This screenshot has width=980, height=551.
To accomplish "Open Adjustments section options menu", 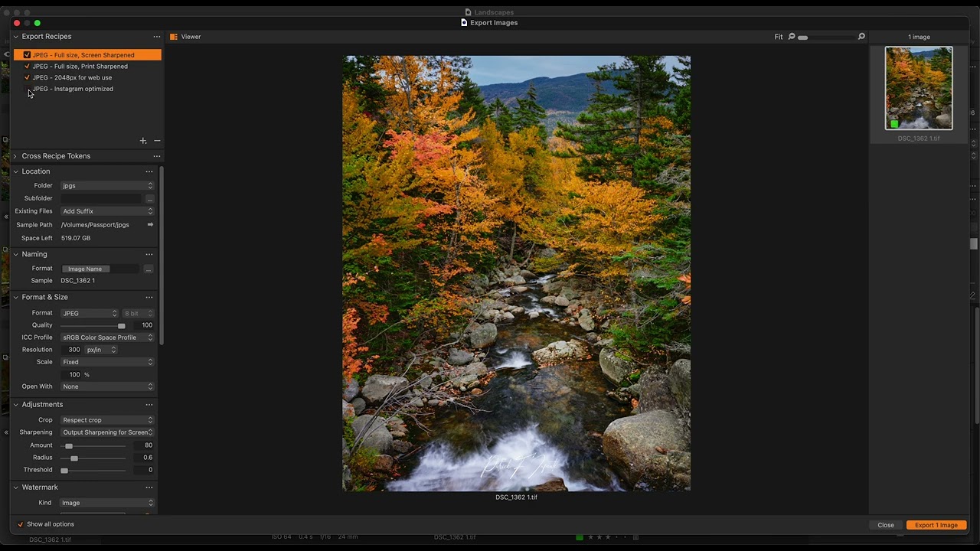I will pyautogui.click(x=149, y=404).
